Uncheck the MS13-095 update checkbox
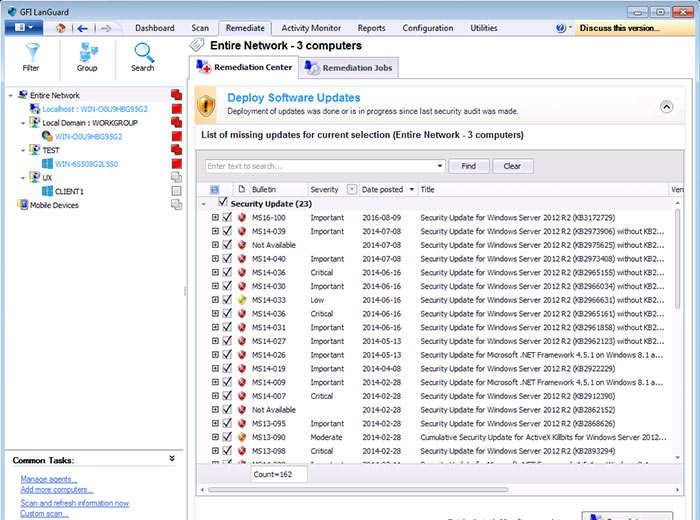Screen dimensions: 700x520 pos(227,423)
